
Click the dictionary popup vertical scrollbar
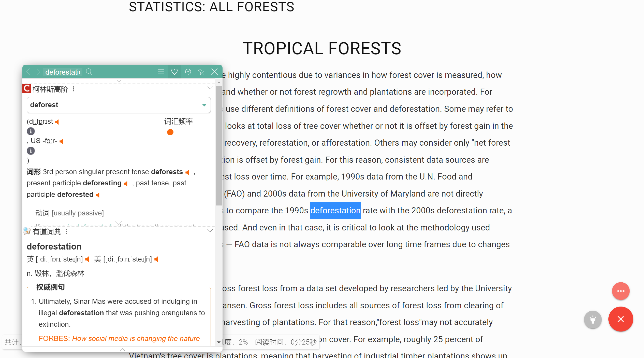coord(219,145)
